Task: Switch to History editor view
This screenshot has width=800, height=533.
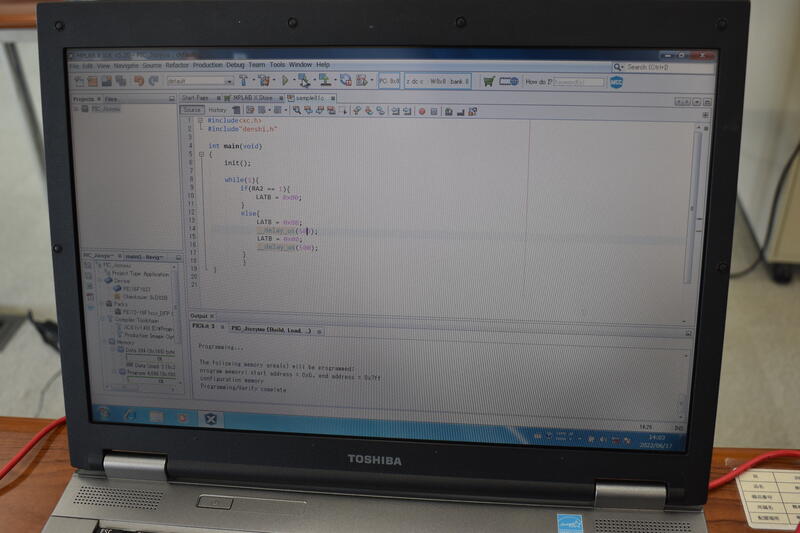Action: coord(217,110)
